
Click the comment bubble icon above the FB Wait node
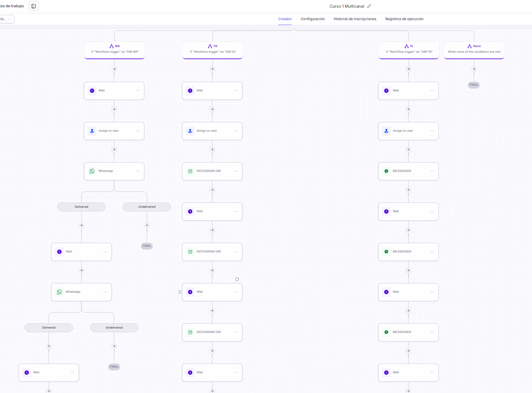pyautogui.click(x=237, y=279)
